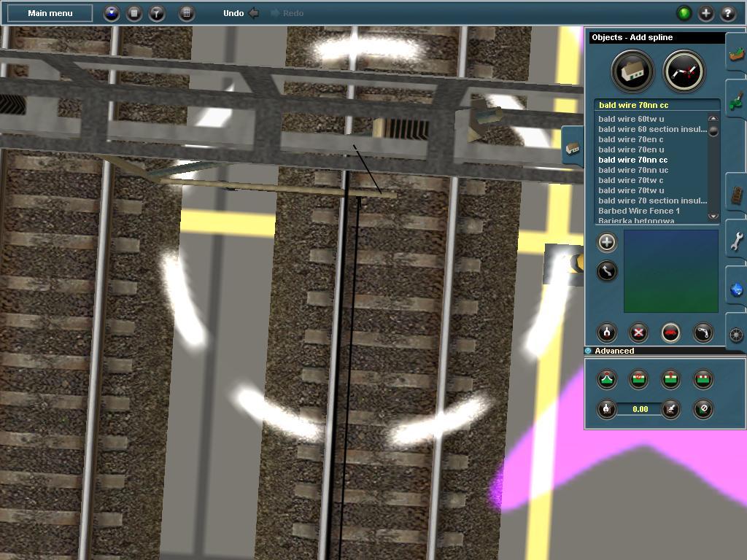This screenshot has width=747, height=560.
Task: Select the spline mode button
Action: (x=684, y=72)
